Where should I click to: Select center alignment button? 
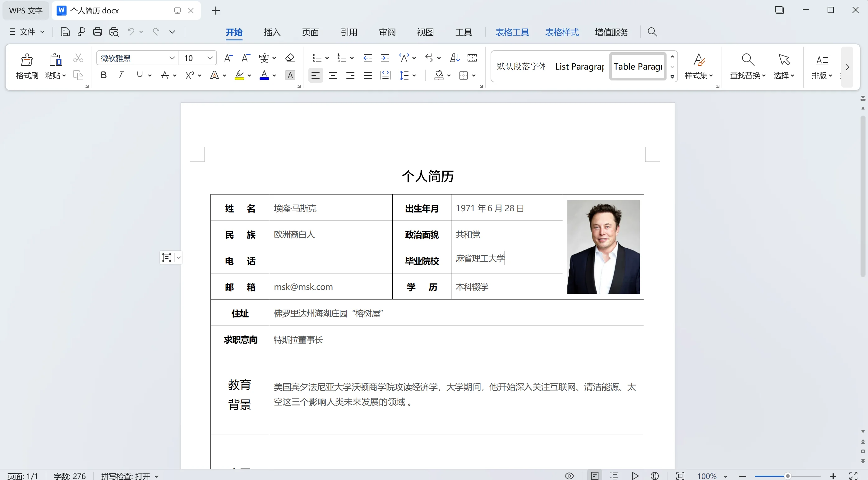click(333, 75)
